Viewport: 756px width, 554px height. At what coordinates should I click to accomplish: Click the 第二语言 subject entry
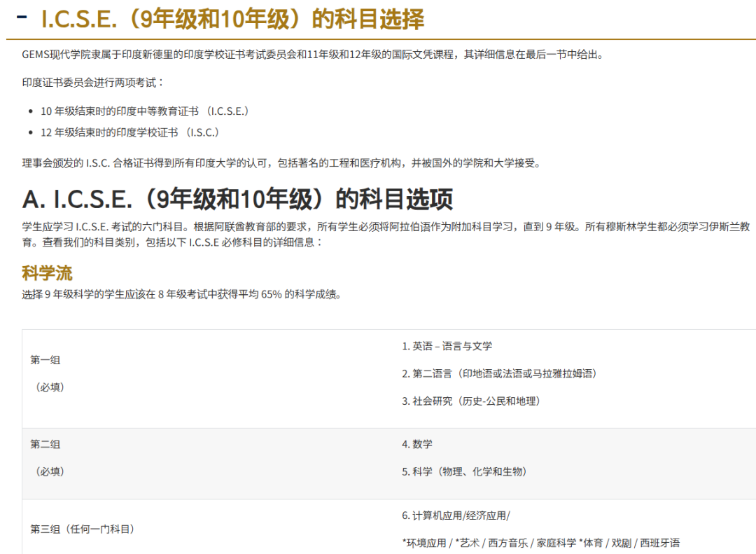500,373
